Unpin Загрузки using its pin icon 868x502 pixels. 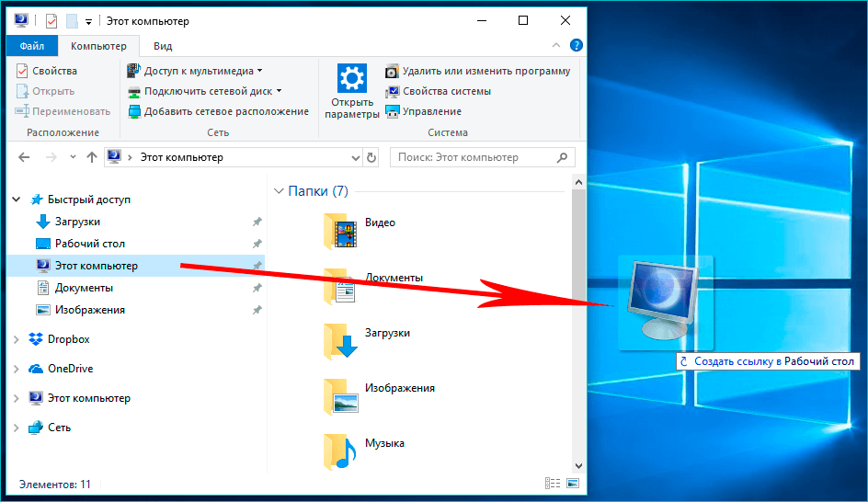(x=257, y=222)
